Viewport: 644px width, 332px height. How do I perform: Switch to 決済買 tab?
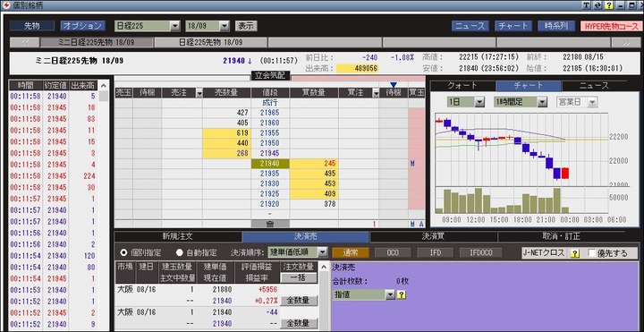click(x=433, y=237)
